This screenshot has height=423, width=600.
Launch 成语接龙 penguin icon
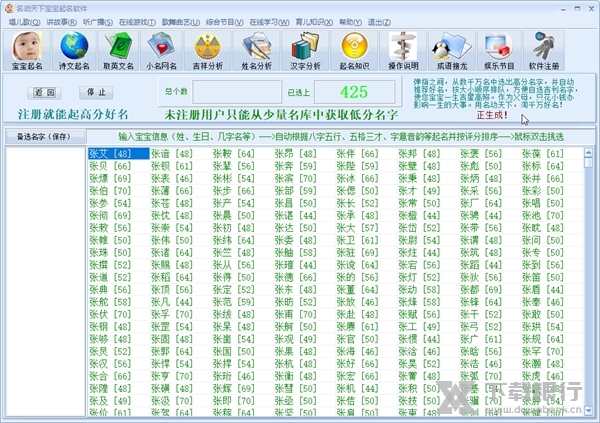pos(452,51)
